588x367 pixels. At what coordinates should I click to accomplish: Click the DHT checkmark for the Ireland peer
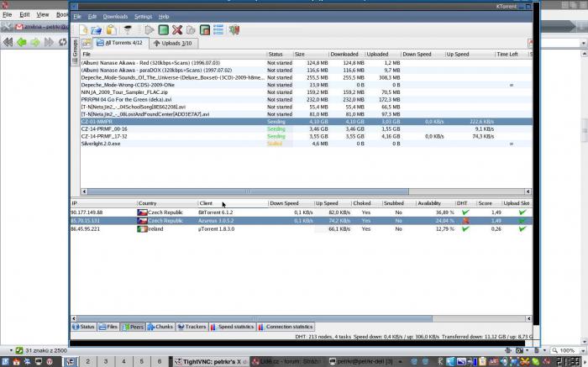click(465, 228)
